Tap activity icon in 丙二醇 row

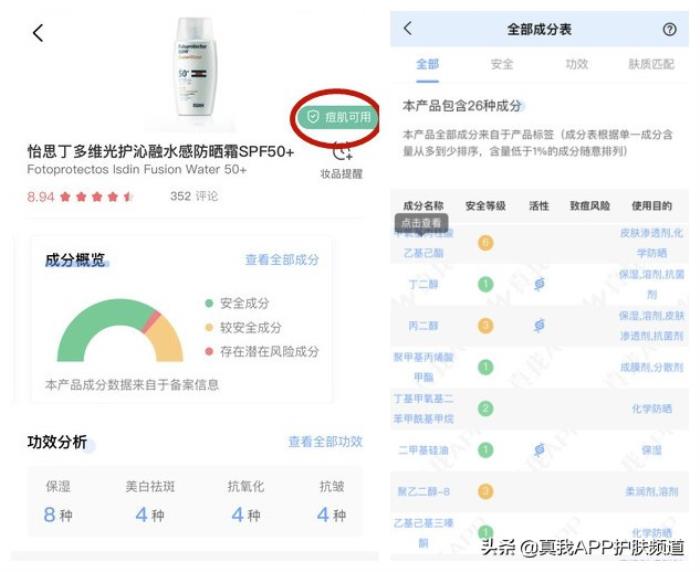pyautogui.click(x=539, y=325)
